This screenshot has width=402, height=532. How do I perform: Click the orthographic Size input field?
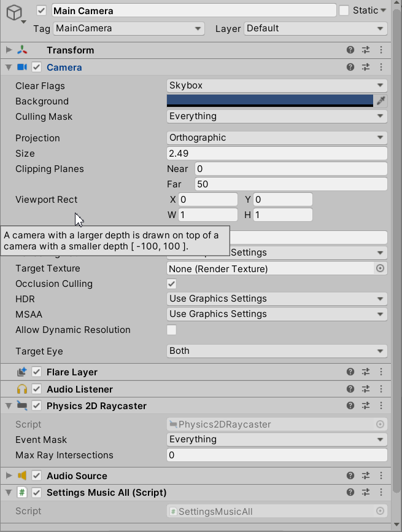click(276, 153)
